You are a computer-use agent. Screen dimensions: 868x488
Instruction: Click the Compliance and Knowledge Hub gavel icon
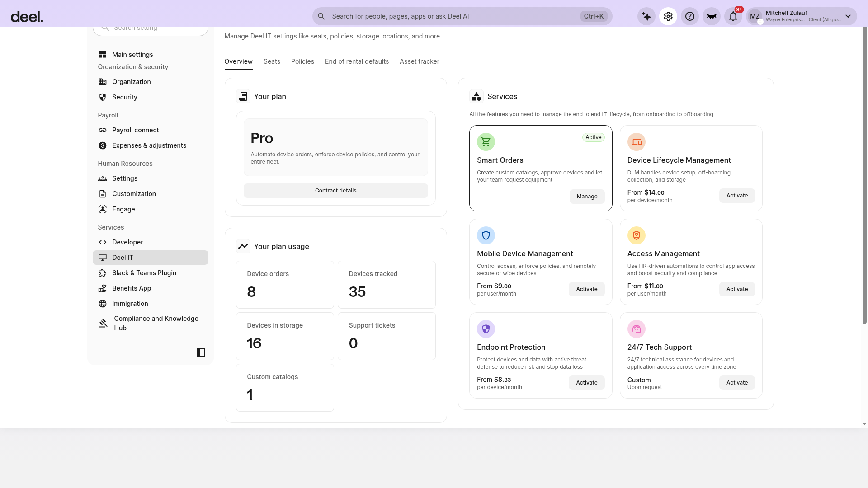104,323
